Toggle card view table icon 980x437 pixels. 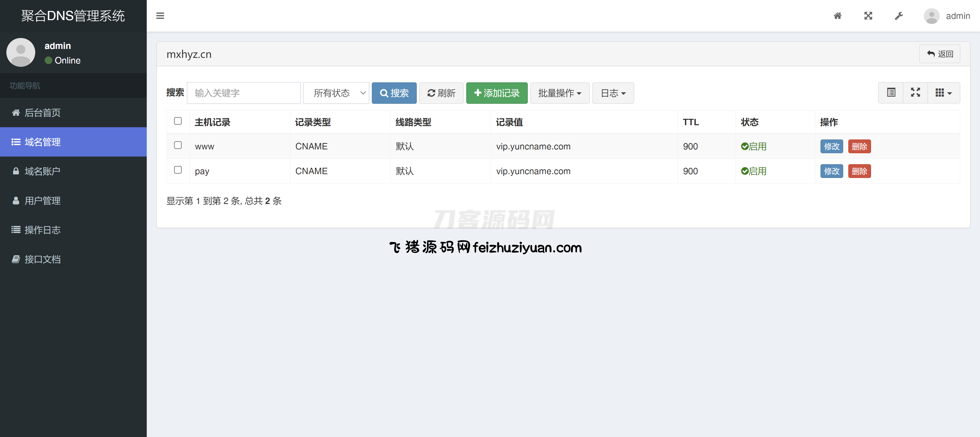point(891,93)
